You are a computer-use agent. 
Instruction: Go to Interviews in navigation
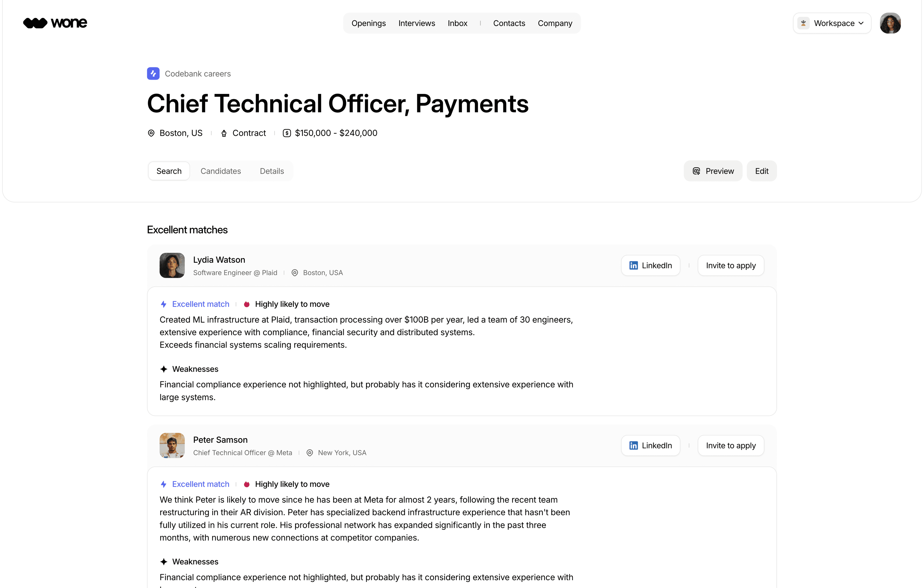417,23
